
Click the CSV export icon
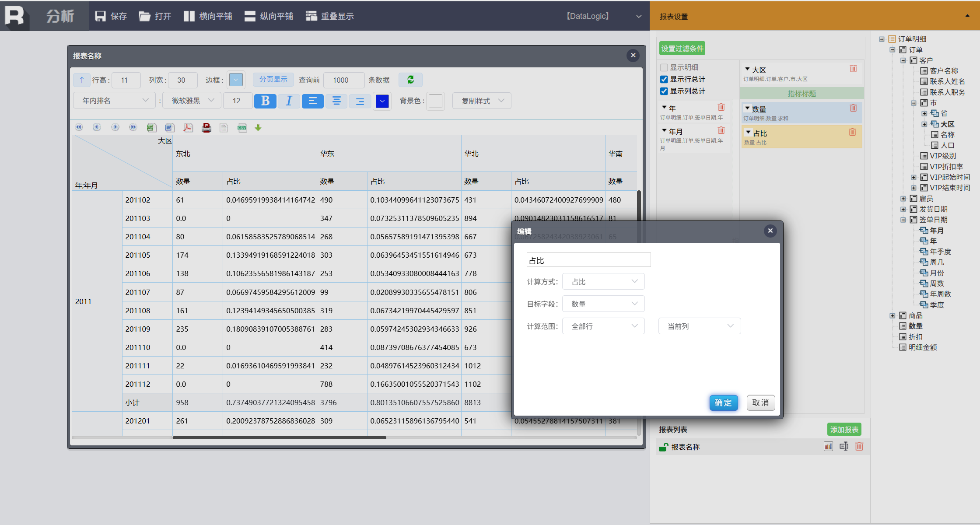coord(242,128)
